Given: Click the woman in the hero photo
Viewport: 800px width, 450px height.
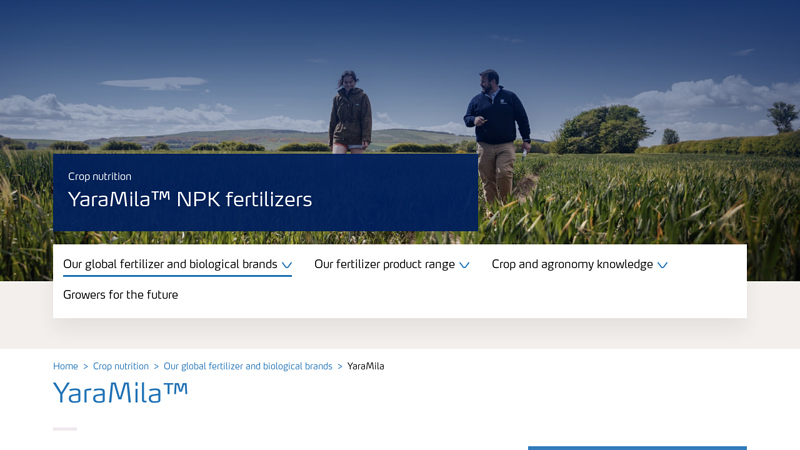Looking at the screenshot, I should pos(350,110).
